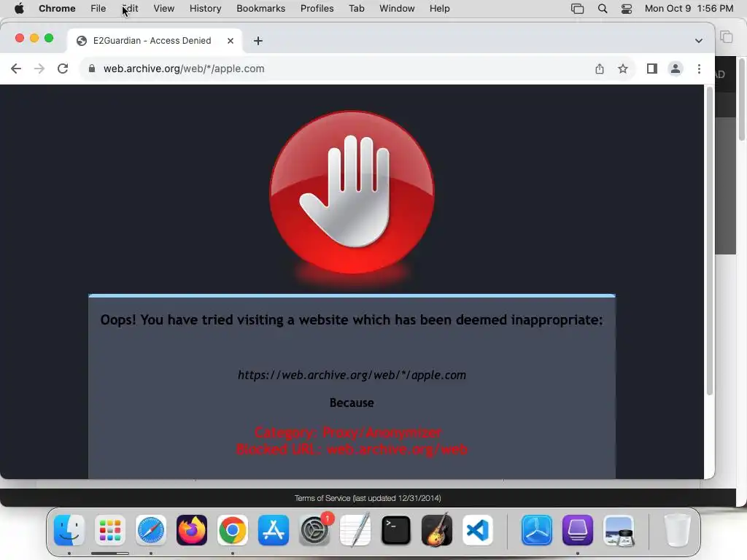This screenshot has height=560, width=747.
Task: Click Blocked URL: web.archive.org/web text
Action: (352, 449)
